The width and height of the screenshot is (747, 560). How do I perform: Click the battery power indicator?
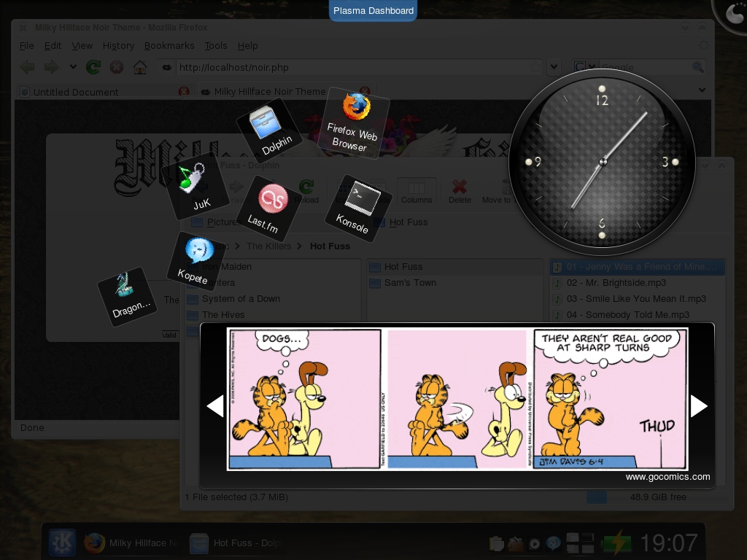pyautogui.click(x=617, y=542)
